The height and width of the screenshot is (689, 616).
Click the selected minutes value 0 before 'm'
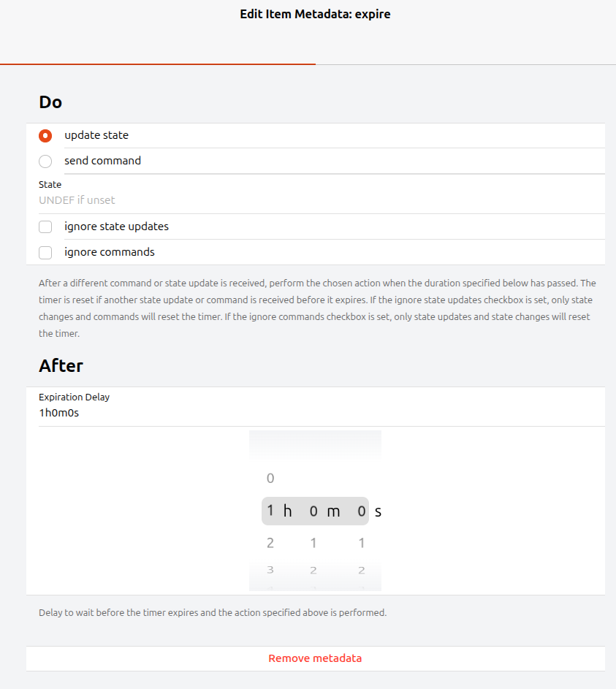click(x=313, y=511)
